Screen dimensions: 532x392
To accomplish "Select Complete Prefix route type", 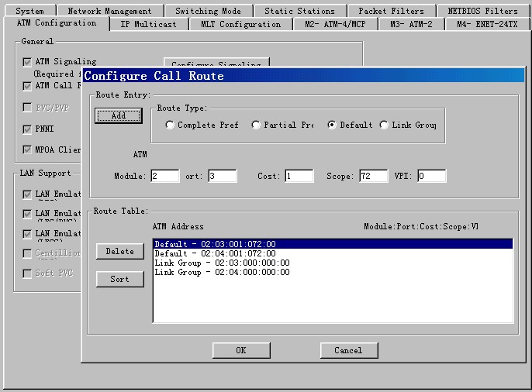I will tap(170, 126).
